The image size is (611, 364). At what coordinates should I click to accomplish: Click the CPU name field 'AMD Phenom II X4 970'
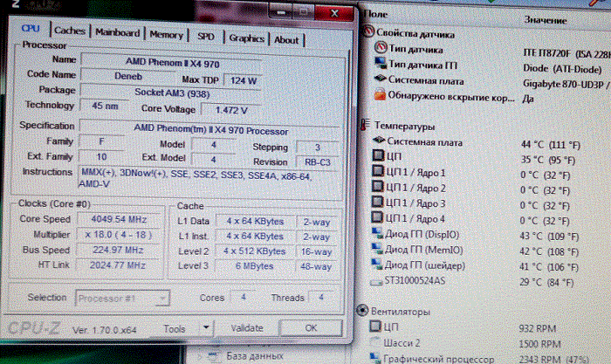click(172, 62)
